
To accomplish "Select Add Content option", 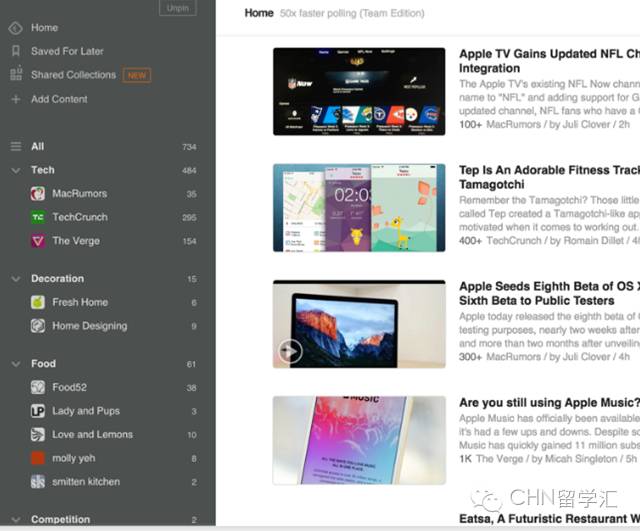I will (x=59, y=99).
